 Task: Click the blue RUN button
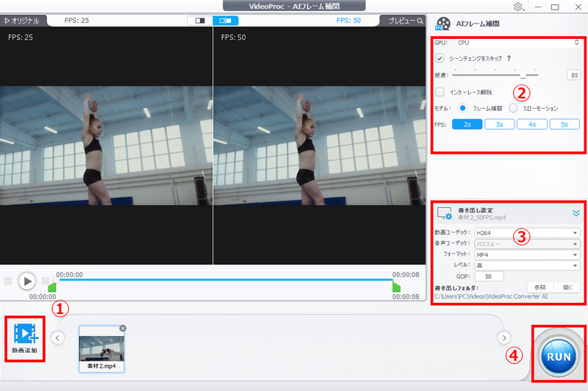(x=559, y=356)
